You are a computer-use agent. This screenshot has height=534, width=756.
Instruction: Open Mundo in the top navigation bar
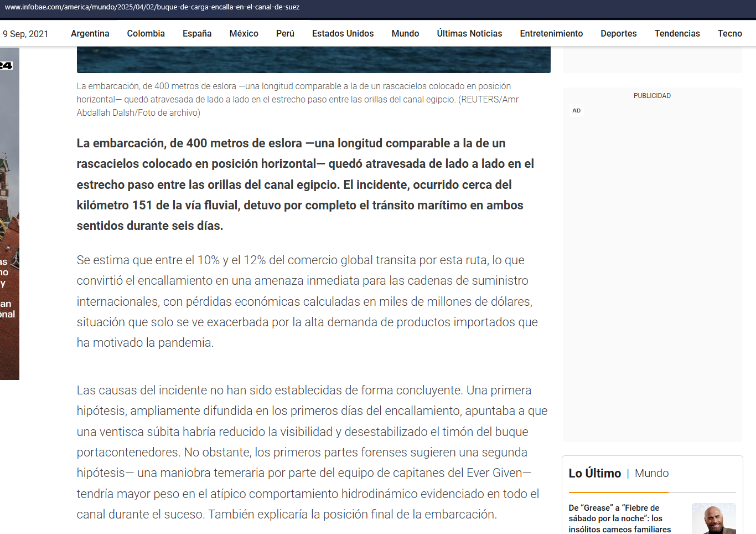(405, 33)
